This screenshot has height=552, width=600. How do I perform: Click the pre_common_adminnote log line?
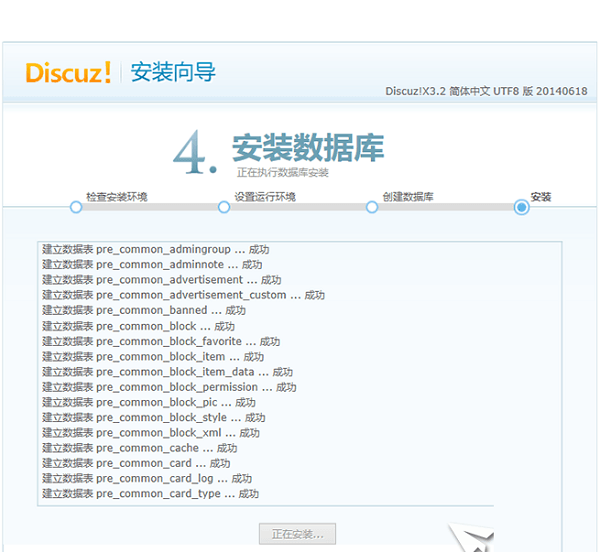(152, 265)
